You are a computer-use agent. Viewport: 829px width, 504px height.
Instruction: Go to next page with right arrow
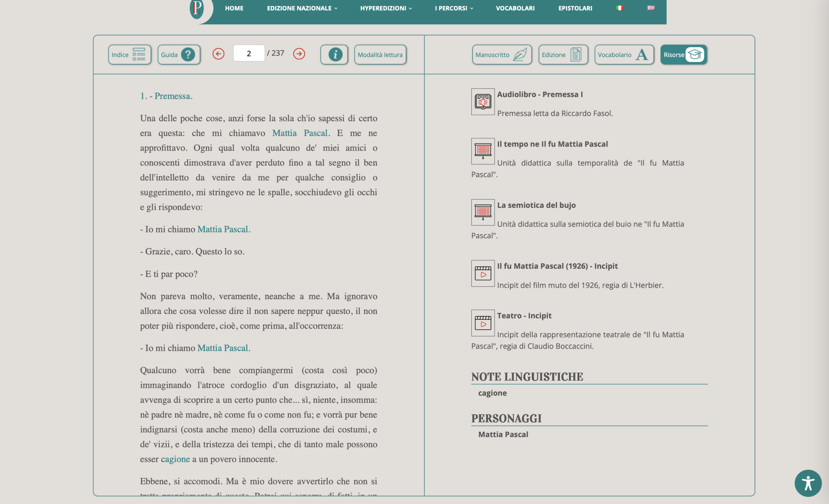299,54
